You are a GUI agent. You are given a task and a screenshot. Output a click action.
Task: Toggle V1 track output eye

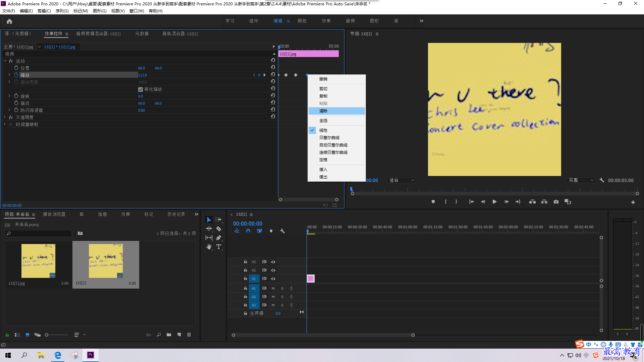[273, 279]
